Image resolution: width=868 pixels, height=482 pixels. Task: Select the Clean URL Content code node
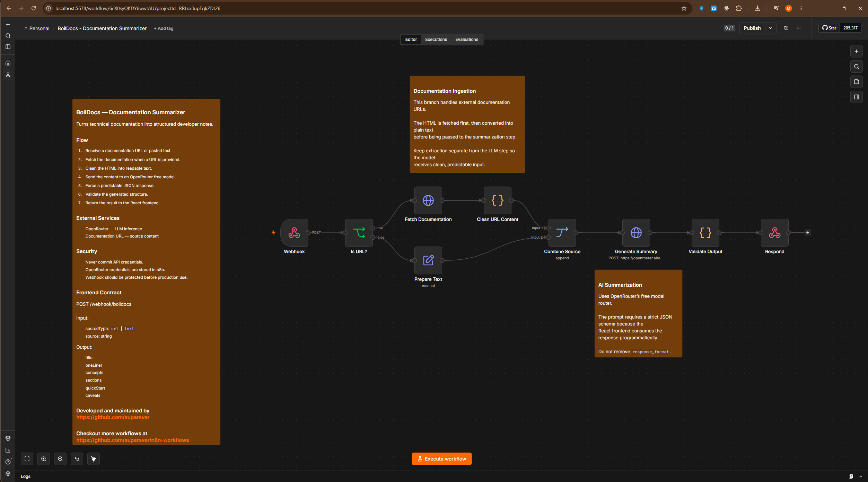[x=498, y=200]
